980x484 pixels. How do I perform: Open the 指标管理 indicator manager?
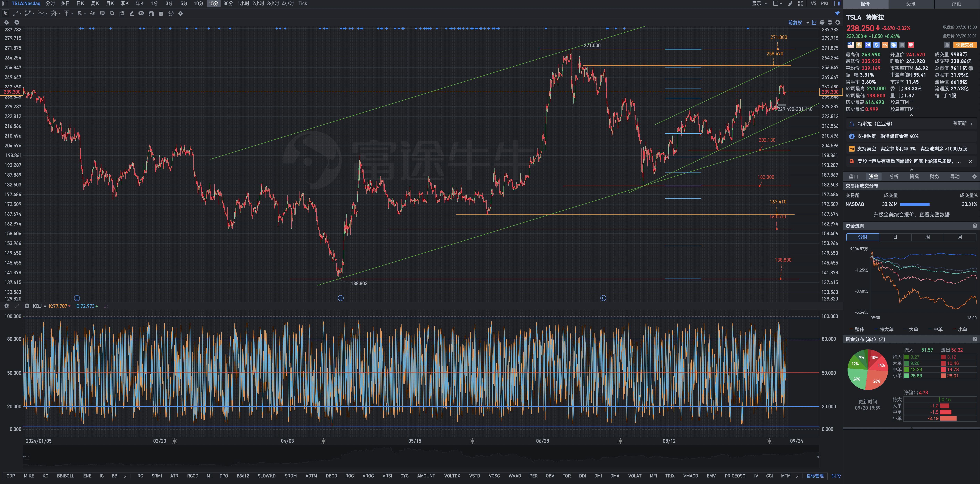tap(815, 476)
